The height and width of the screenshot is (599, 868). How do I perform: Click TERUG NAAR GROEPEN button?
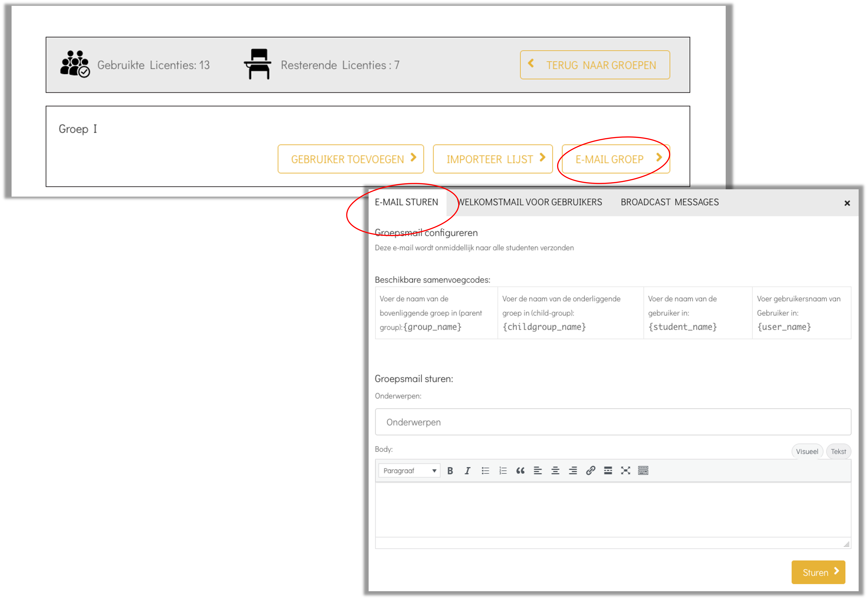point(595,65)
